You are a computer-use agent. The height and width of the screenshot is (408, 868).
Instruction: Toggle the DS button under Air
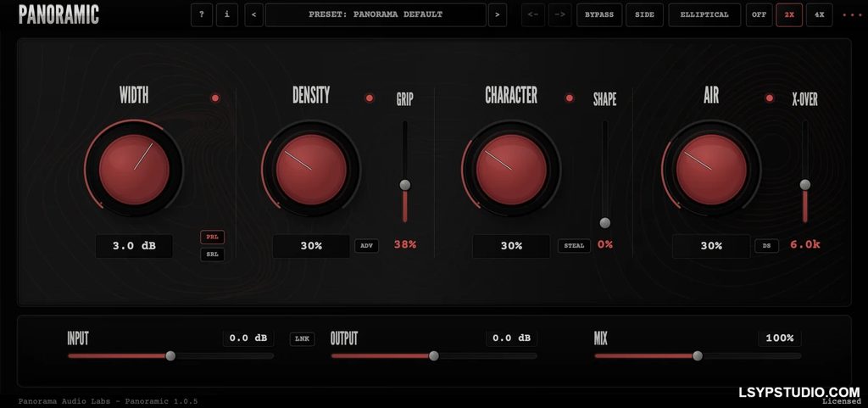(766, 246)
